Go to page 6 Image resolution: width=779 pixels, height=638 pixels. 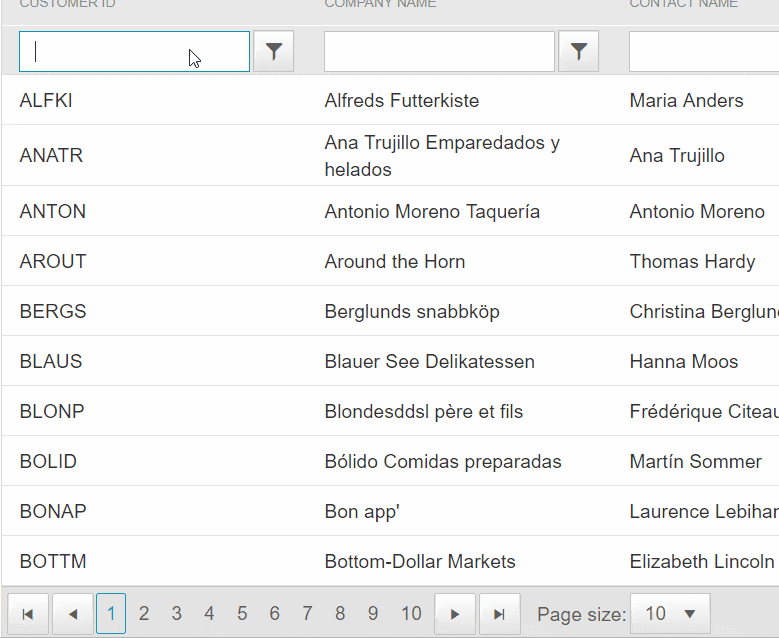tap(275, 614)
